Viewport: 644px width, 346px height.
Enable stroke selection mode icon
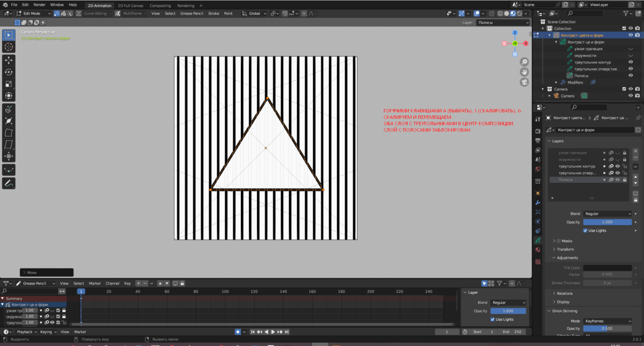63,13
